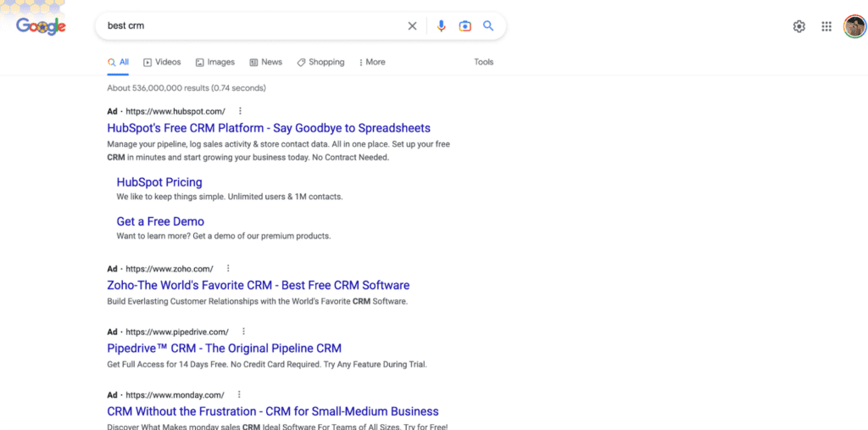868x430 pixels.
Task: Open options menu for Zoho ad
Action: (x=227, y=268)
